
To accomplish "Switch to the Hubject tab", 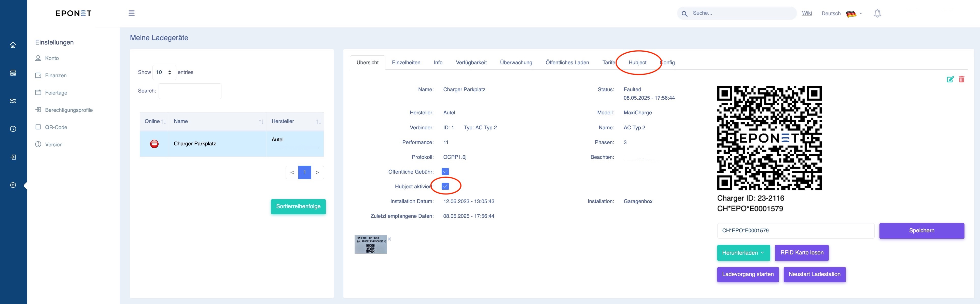I will 637,63.
